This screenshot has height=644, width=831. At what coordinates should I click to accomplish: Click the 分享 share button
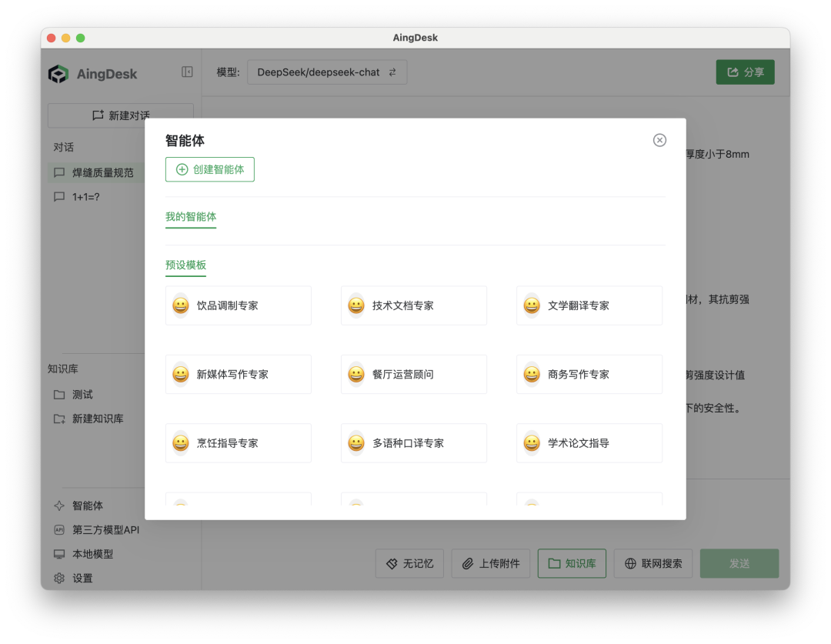coord(745,72)
